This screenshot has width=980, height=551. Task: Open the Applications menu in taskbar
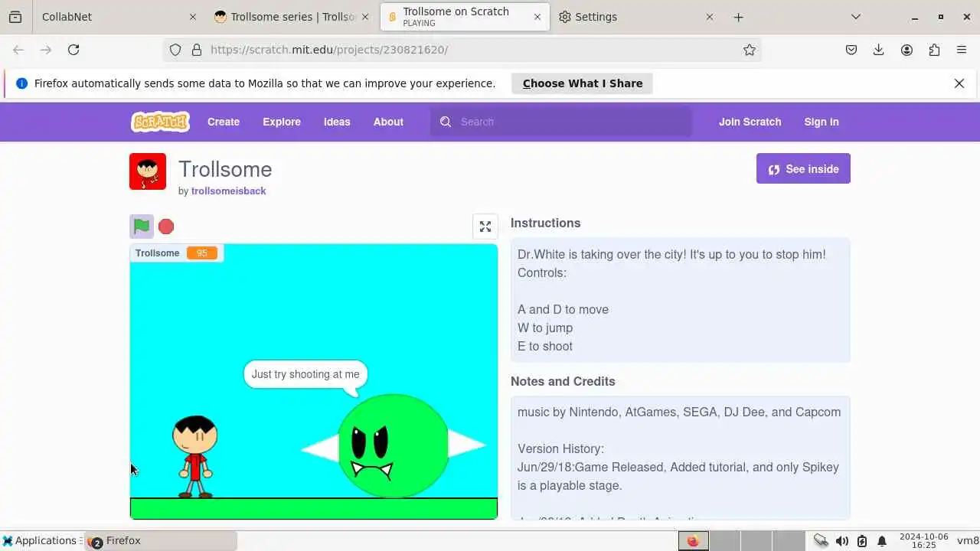coord(41,540)
